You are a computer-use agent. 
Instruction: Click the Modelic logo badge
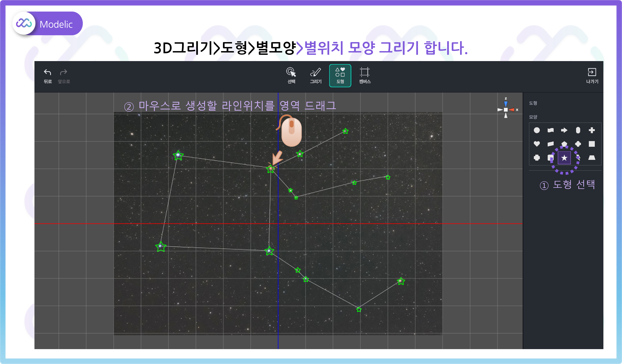pyautogui.click(x=48, y=23)
